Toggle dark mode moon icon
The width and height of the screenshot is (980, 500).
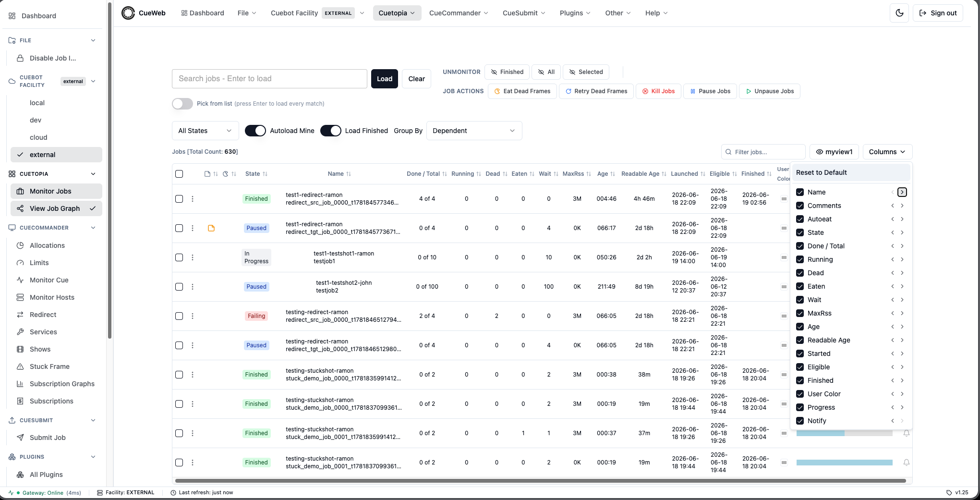tap(899, 13)
